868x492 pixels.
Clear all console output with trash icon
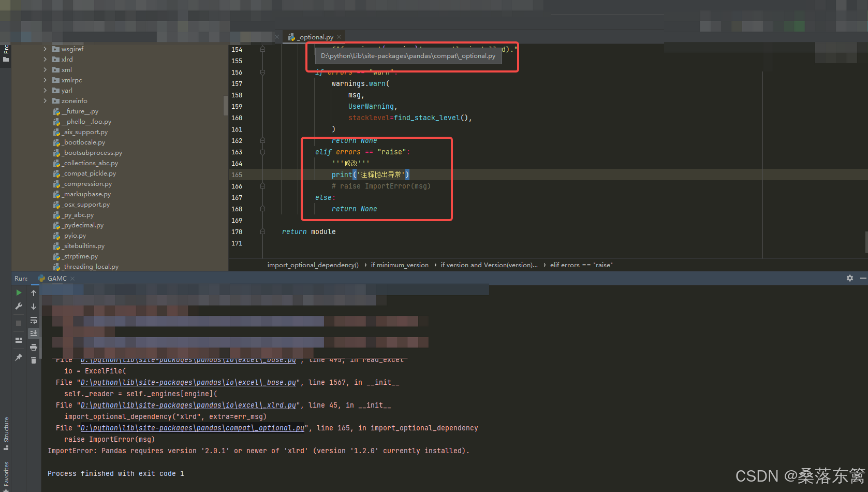[33, 360]
